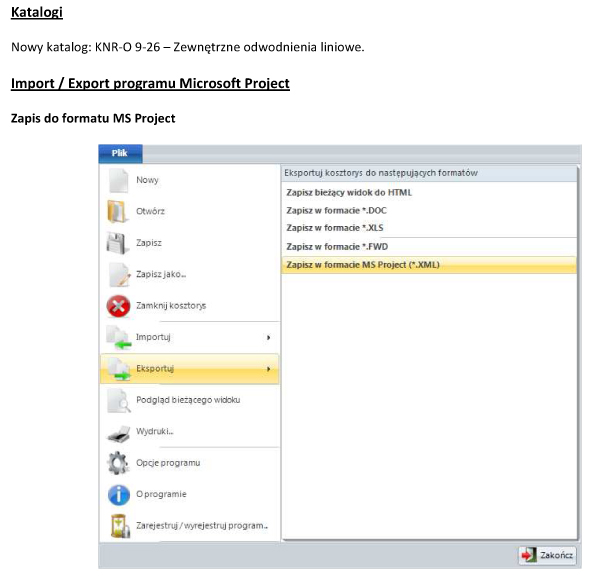This screenshot has height=585, width=616.
Task: Open Wydruki... menu entry
Action: (x=190, y=431)
